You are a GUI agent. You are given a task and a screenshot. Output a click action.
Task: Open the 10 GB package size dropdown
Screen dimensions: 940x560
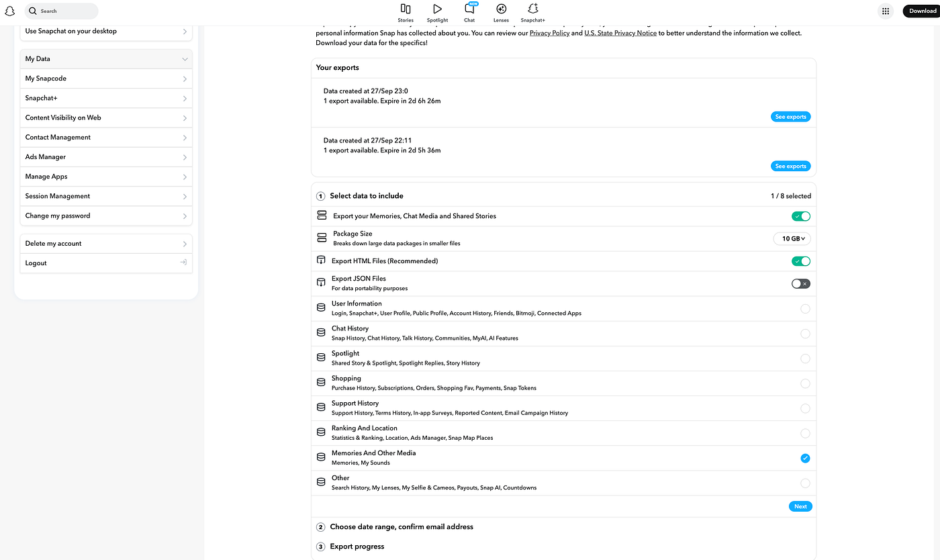point(792,238)
